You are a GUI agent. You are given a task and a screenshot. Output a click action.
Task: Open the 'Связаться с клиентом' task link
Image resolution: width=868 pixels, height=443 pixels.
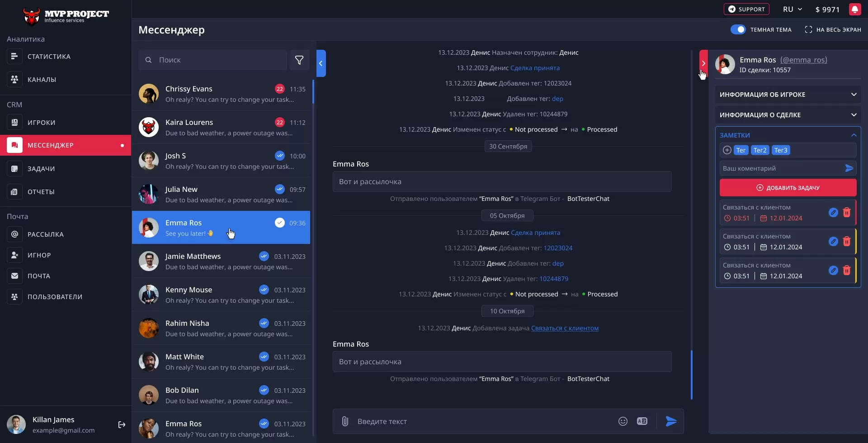click(x=565, y=328)
